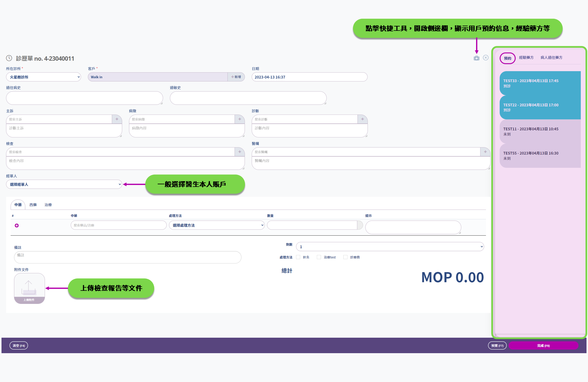Click plus icon beside 搜索診斷 field
588x382 pixels.
[362, 119]
